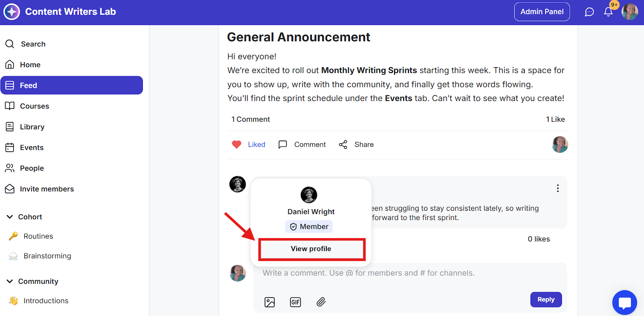The width and height of the screenshot is (644, 316).
Task: Open the notifications bell
Action: [608, 12]
